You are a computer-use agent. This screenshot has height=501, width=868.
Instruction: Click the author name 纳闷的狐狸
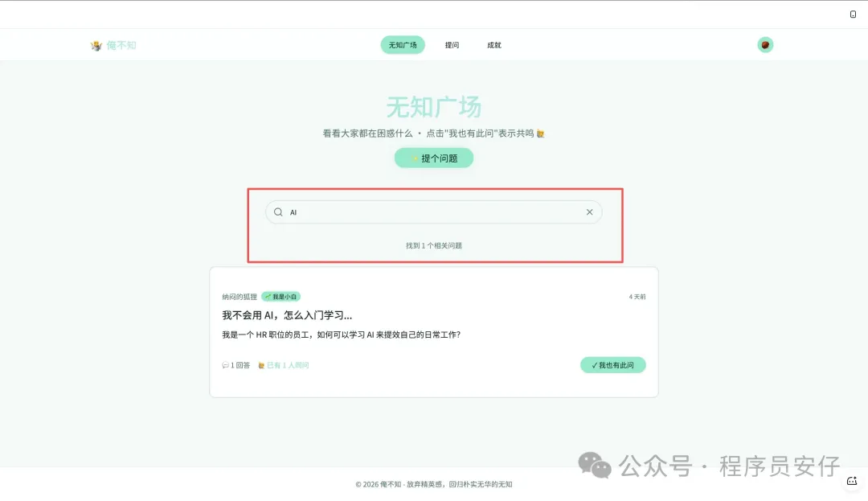click(240, 297)
